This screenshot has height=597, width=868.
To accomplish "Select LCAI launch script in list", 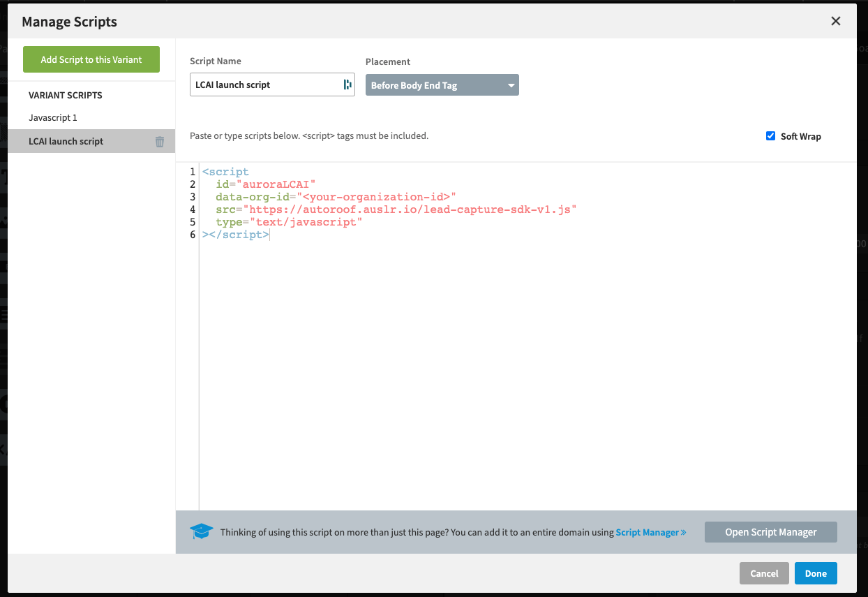I will click(x=91, y=141).
